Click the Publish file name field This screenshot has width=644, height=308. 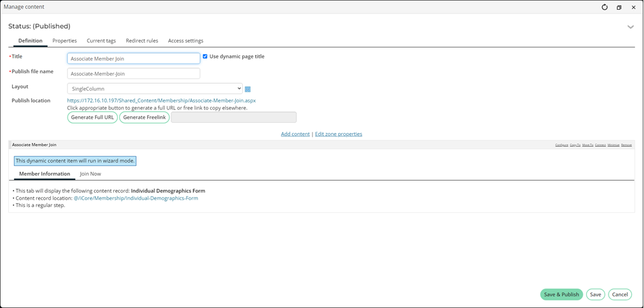point(133,74)
